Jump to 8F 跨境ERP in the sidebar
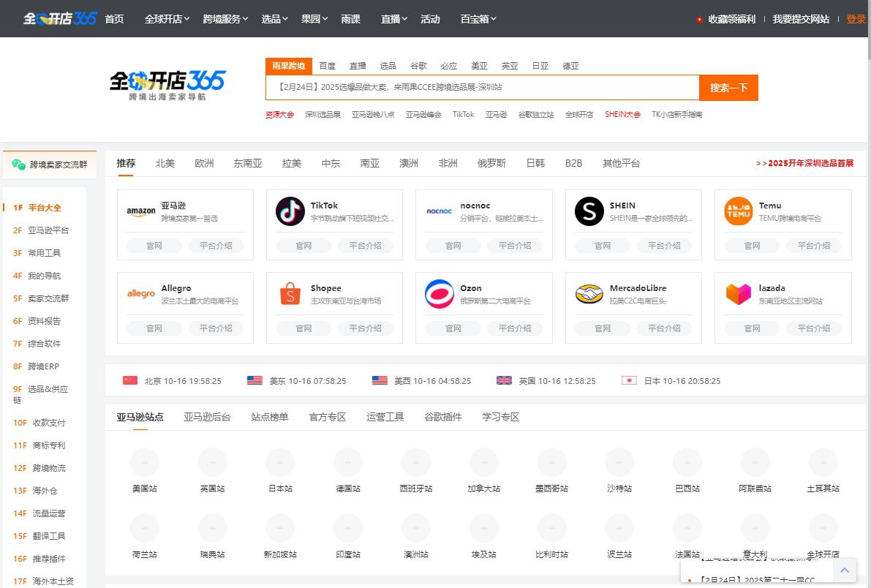Image resolution: width=871 pixels, height=588 pixels. pos(36,366)
